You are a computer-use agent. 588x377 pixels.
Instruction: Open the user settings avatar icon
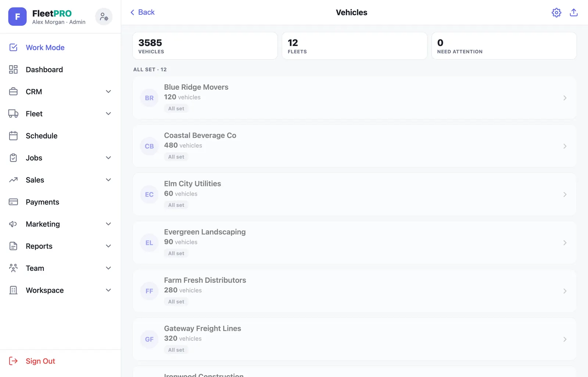(104, 17)
